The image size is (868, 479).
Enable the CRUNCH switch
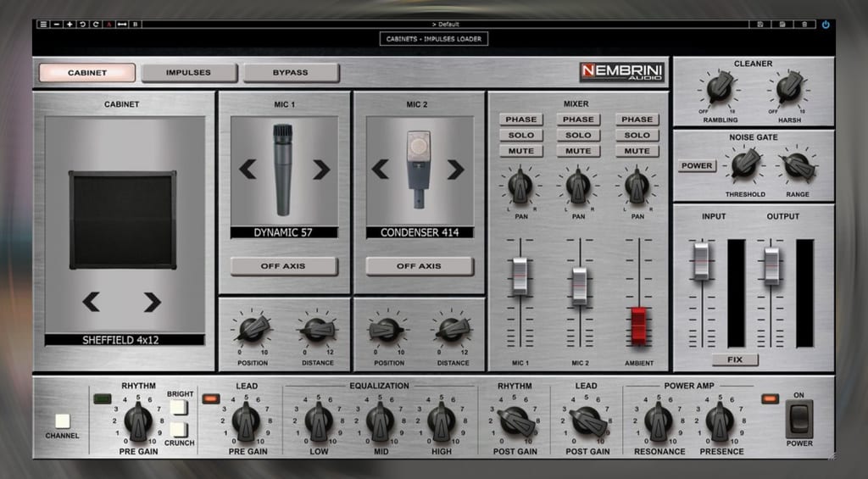click(x=178, y=431)
